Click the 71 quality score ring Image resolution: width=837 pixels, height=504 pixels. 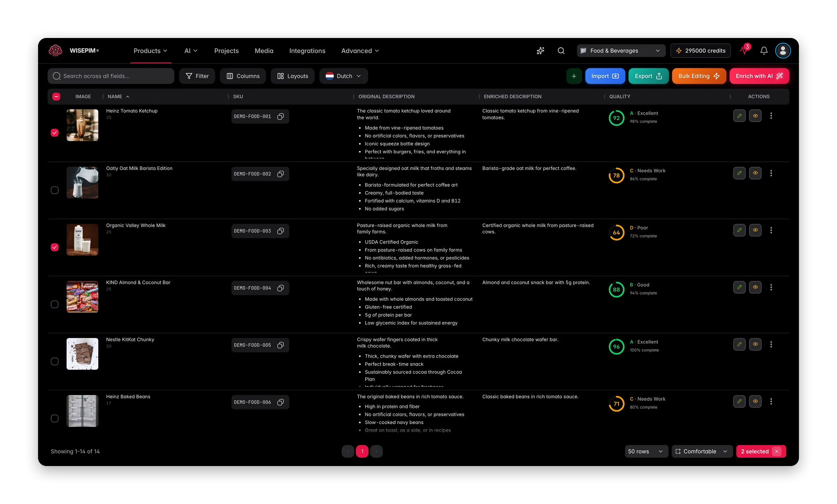(x=616, y=404)
